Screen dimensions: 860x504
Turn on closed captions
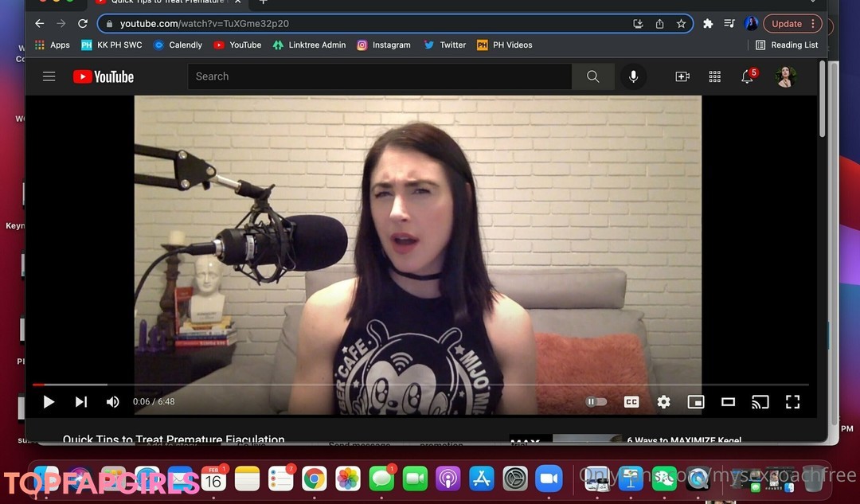631,402
